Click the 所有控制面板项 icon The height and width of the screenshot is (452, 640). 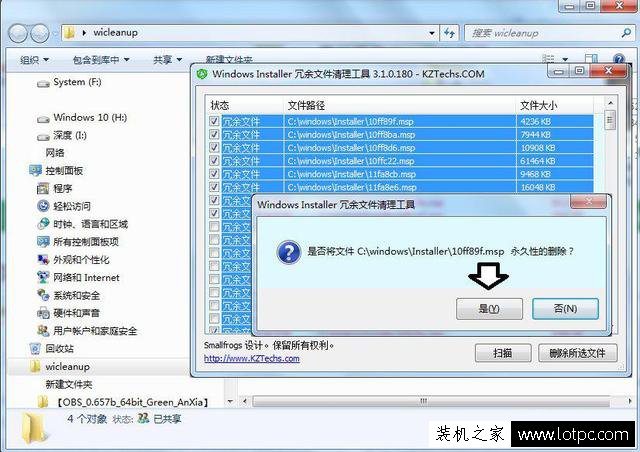click(43, 242)
